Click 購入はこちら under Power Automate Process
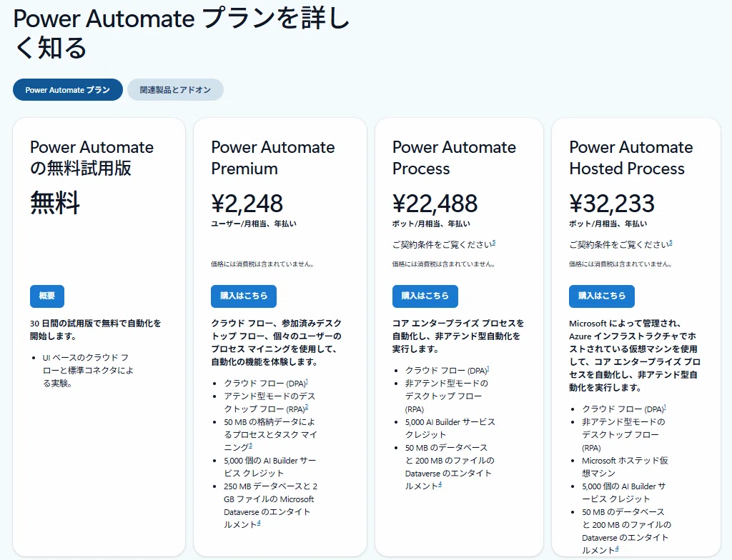Screen dimensions: 732x560 click(x=425, y=296)
